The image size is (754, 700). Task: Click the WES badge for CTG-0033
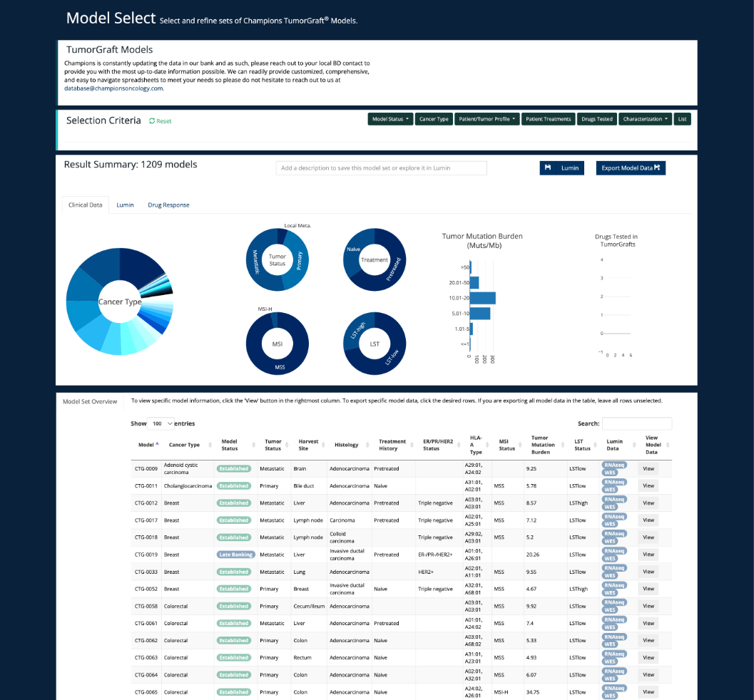click(x=610, y=575)
